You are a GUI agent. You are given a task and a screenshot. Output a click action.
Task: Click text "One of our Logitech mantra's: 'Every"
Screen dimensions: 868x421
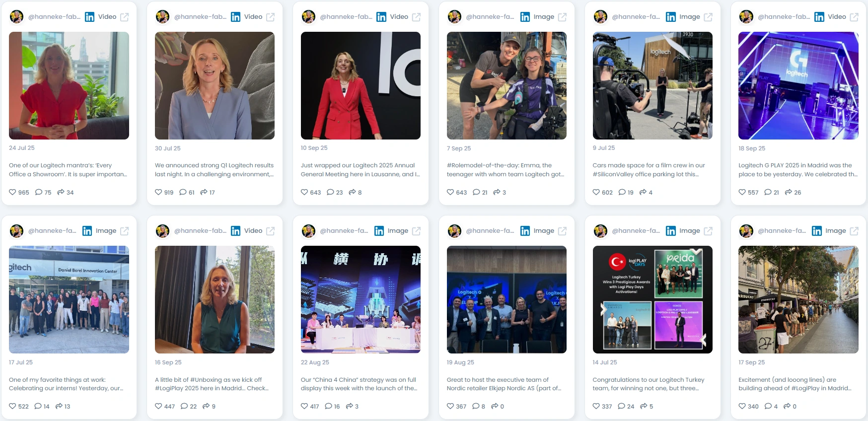point(60,165)
